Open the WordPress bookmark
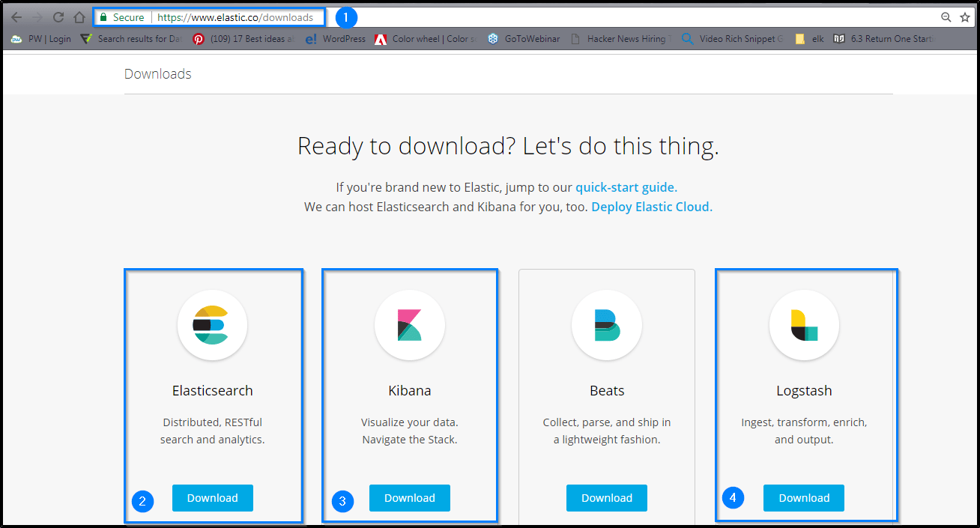 (x=336, y=39)
